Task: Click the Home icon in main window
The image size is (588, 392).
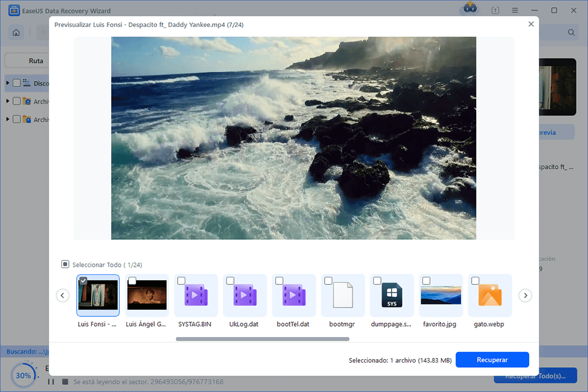Action: click(x=16, y=32)
